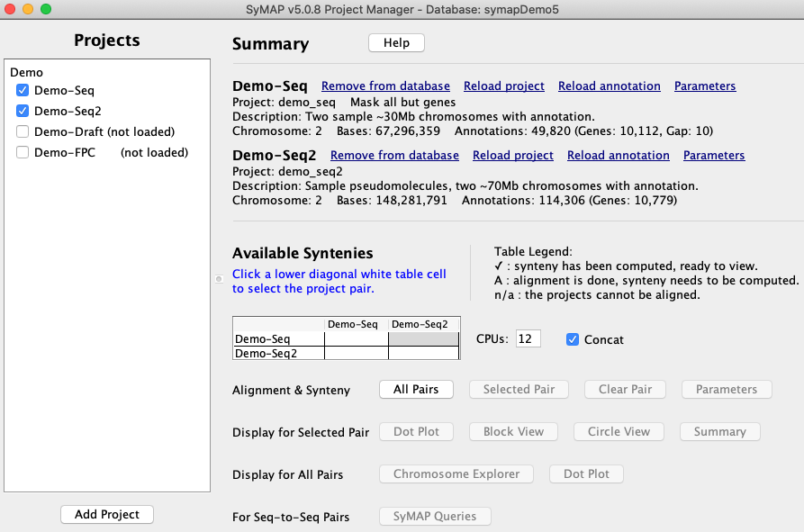Click the Demo-Seq column header in table

pos(357,324)
